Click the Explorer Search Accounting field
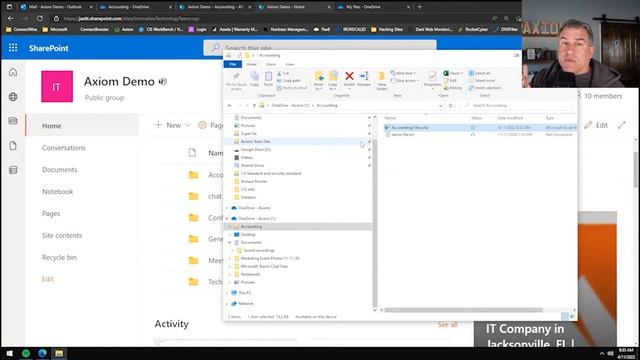This screenshot has height=360, width=640. [518, 105]
